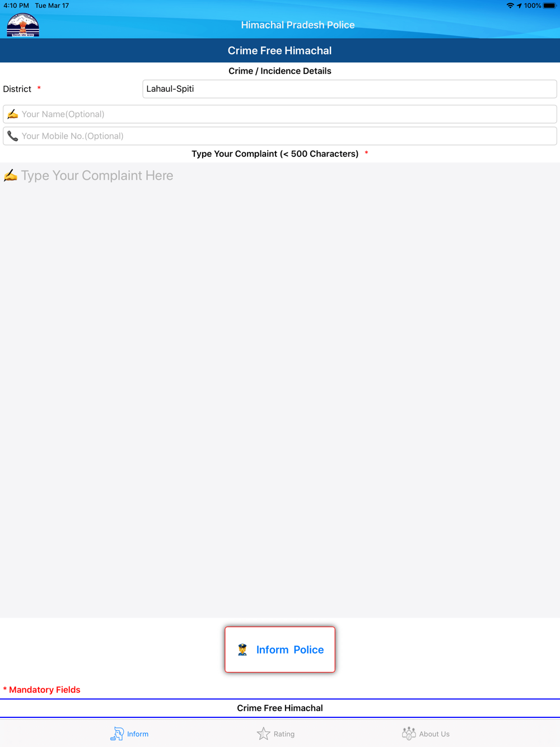The height and width of the screenshot is (747, 560).
Task: Select the Inform tab label
Action: tap(138, 734)
